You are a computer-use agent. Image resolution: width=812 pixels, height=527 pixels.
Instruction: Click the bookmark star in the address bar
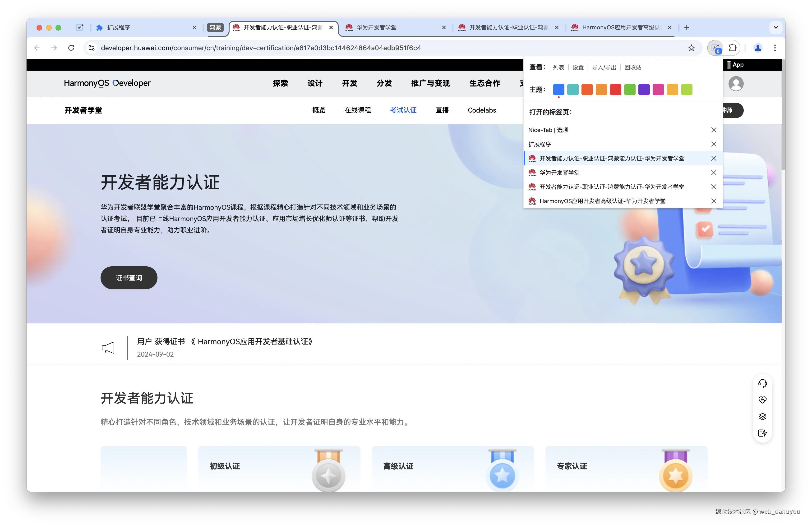pos(691,48)
